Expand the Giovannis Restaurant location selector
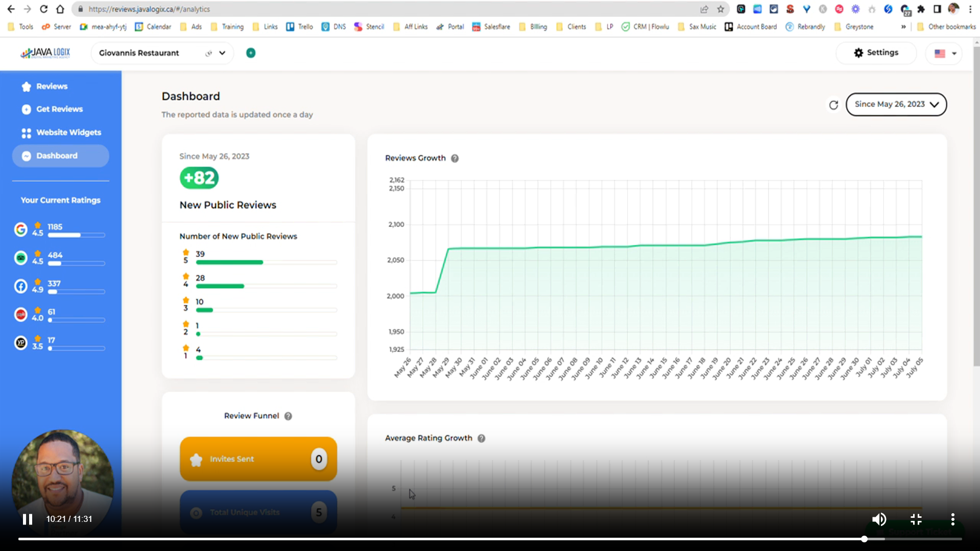Image resolution: width=980 pixels, height=551 pixels. (x=222, y=53)
